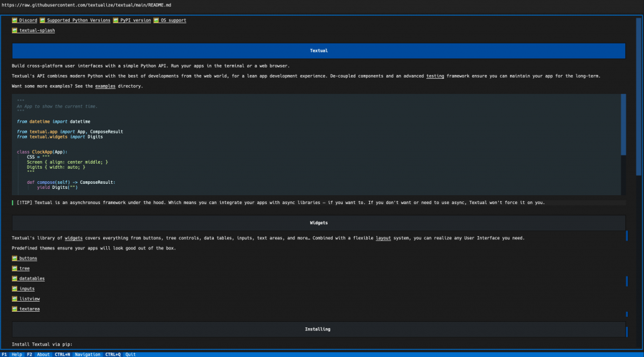Click the Installing section heading
The image size is (644, 357).
tap(319, 329)
